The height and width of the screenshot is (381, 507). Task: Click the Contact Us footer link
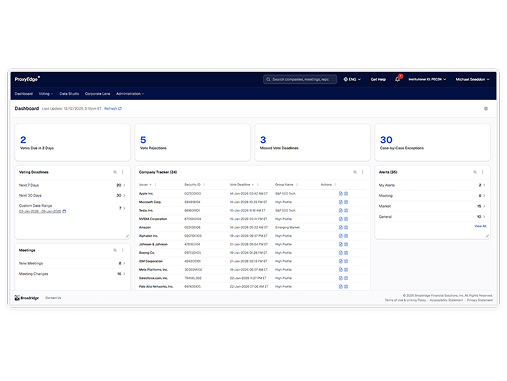(x=53, y=298)
